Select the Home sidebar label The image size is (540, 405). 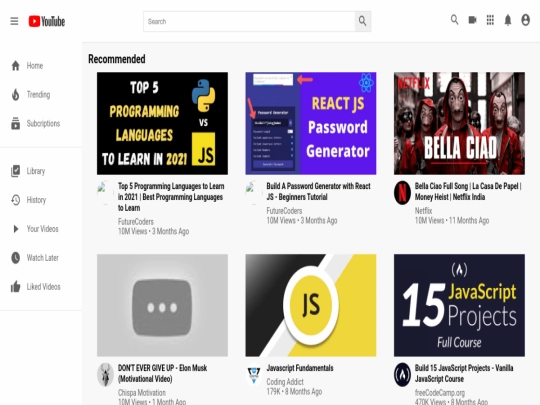(x=35, y=66)
